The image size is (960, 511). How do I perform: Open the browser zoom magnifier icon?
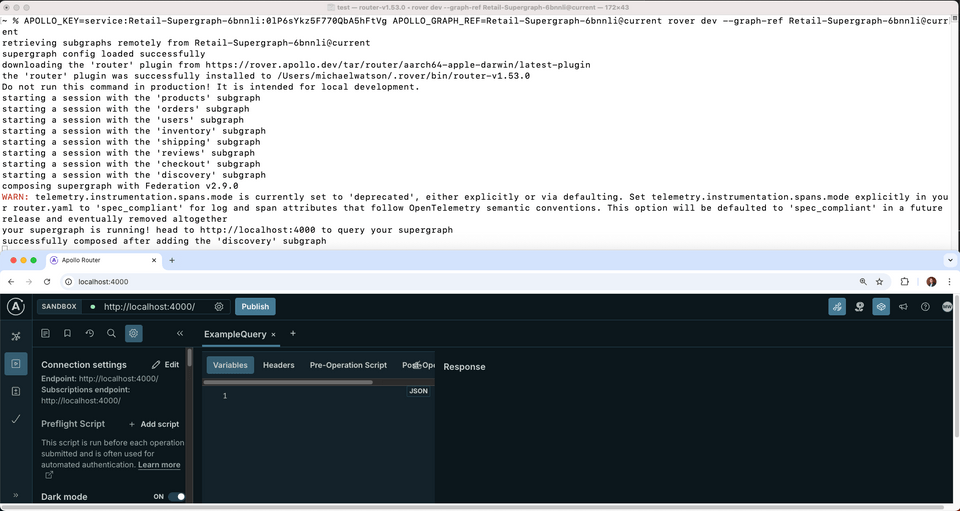coord(863,282)
